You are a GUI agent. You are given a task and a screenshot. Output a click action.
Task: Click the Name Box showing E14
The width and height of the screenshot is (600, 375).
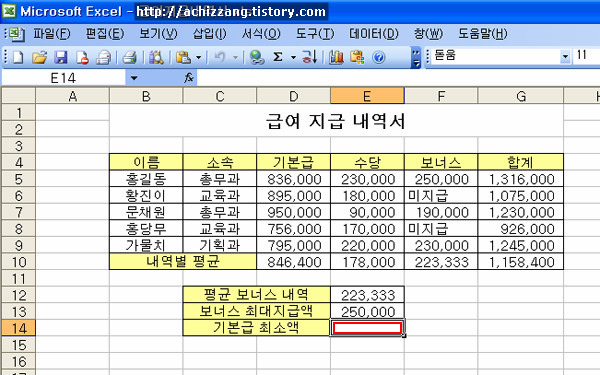64,78
